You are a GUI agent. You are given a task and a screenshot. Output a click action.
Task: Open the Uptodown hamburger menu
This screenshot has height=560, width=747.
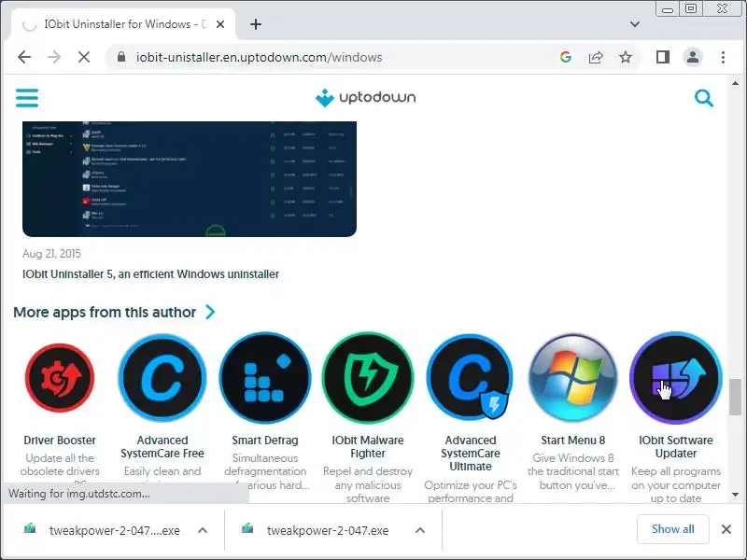click(x=27, y=98)
